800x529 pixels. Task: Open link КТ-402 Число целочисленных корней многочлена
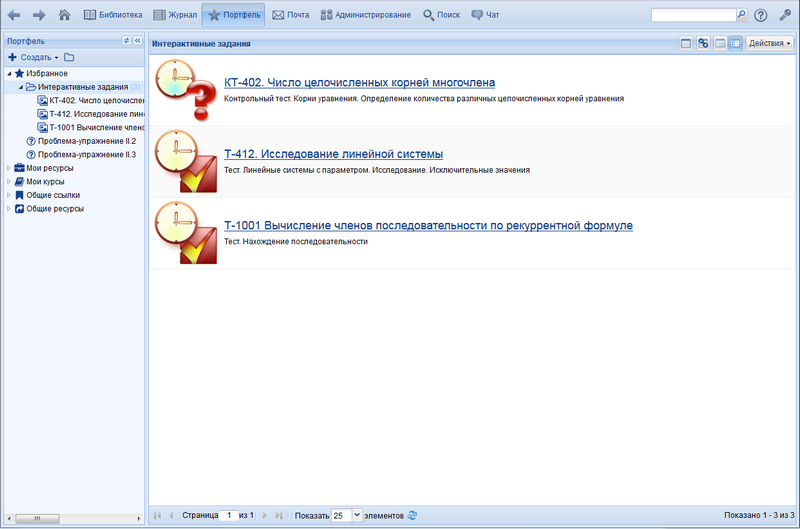point(359,82)
